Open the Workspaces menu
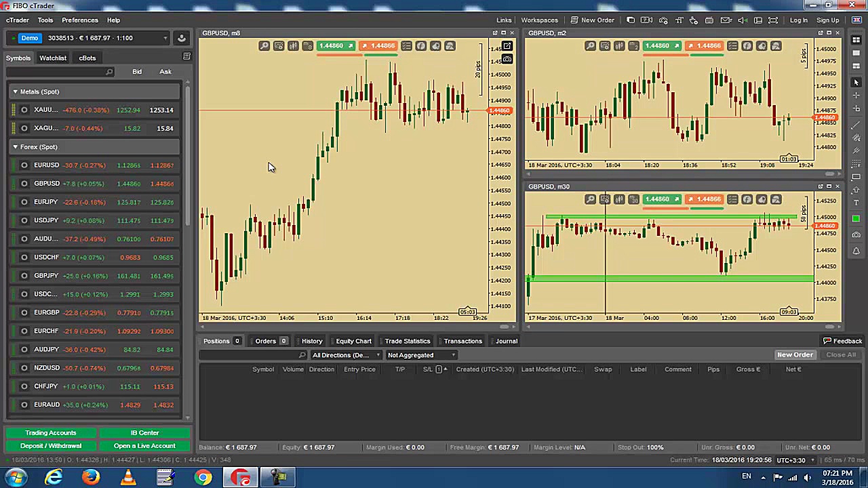Viewport: 868px width, 488px height. point(539,20)
